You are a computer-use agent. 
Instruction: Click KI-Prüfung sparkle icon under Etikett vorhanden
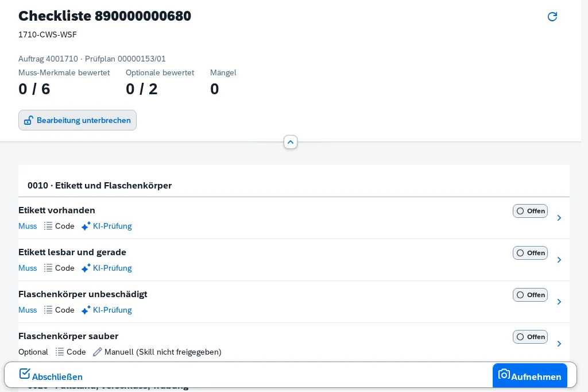point(86,226)
